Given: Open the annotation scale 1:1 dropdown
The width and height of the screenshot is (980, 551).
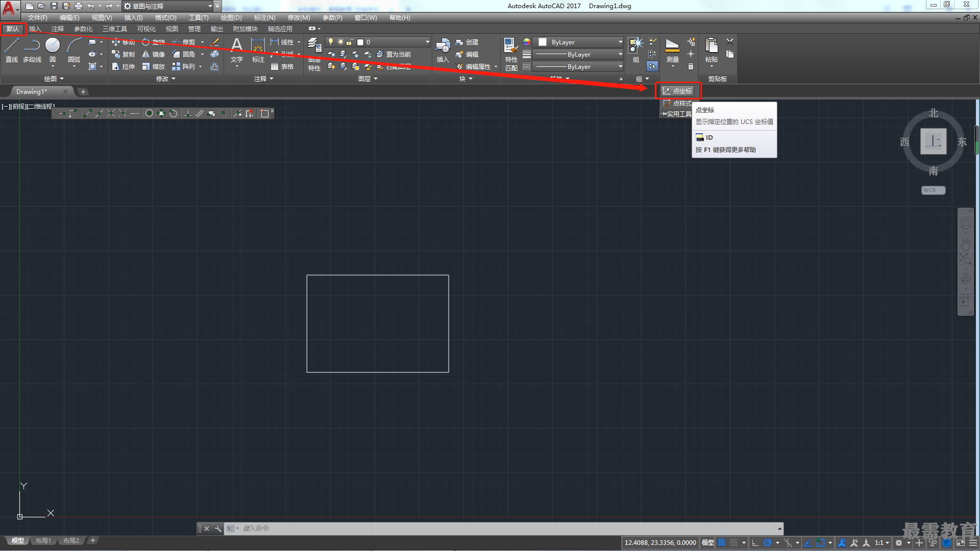Looking at the screenshot, I should click(882, 543).
